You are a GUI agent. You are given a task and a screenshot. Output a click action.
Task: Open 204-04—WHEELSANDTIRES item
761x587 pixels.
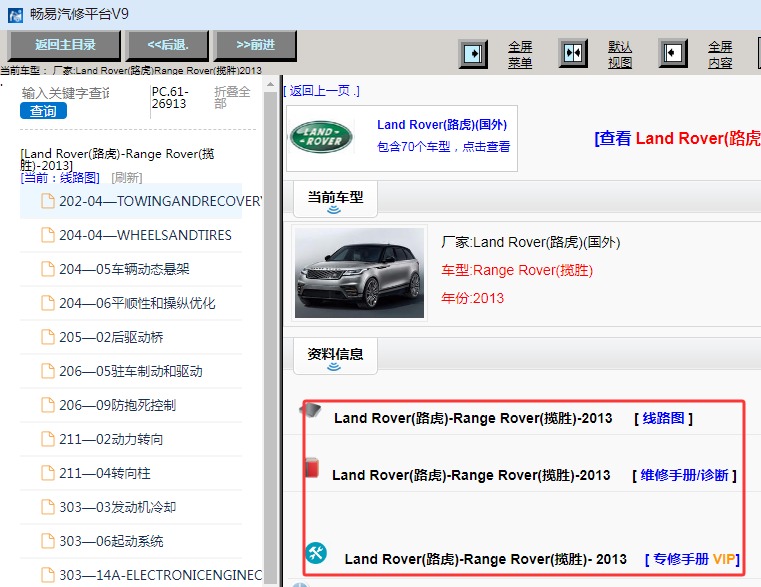pos(131,235)
